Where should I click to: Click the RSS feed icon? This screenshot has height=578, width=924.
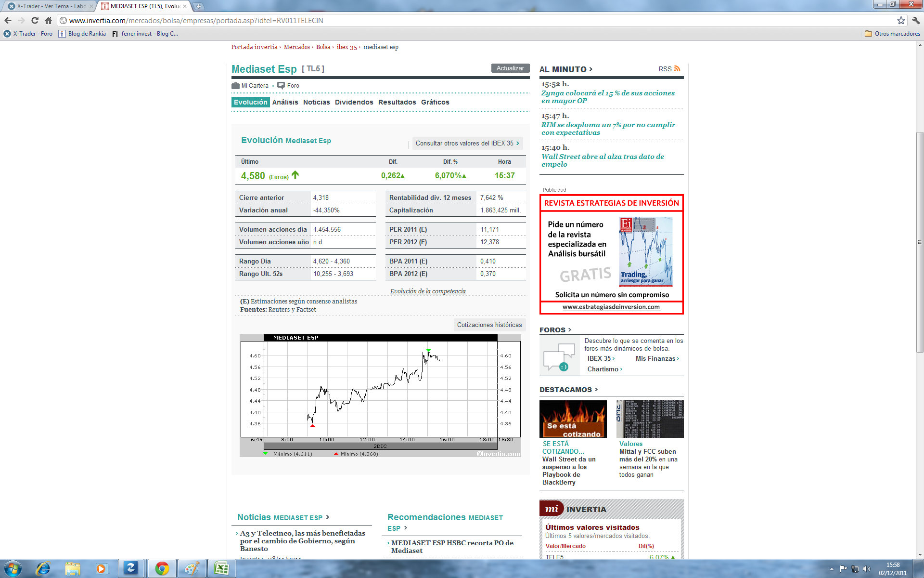click(x=677, y=69)
